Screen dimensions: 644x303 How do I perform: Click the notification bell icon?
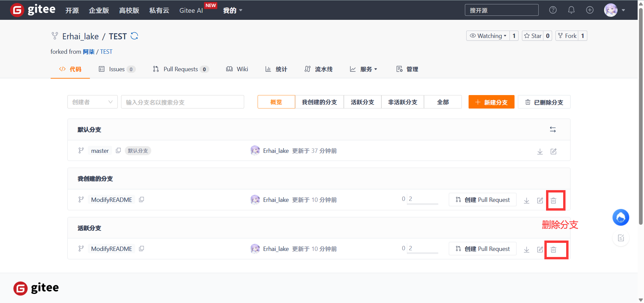point(571,10)
